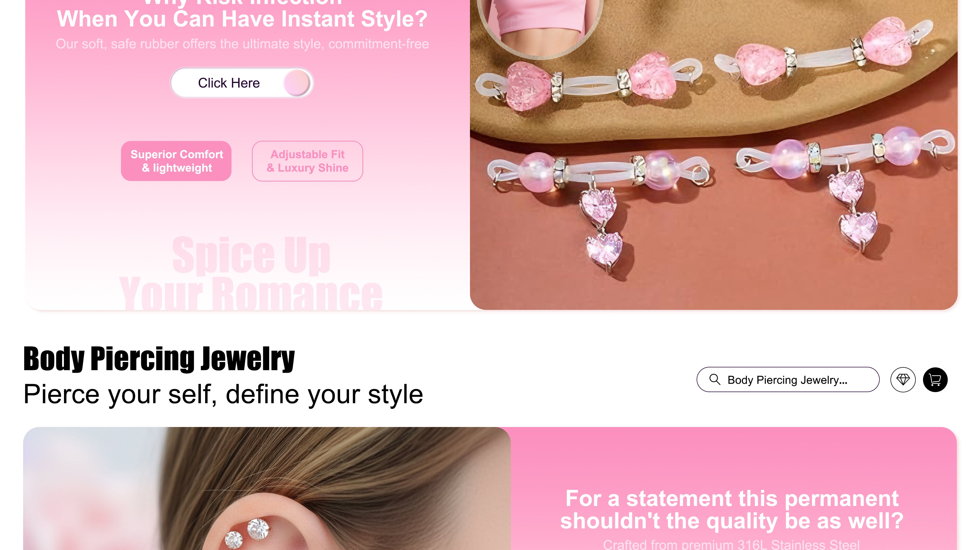Click the diamond gem icon
Viewport: 980px width, 550px height.
click(x=903, y=379)
